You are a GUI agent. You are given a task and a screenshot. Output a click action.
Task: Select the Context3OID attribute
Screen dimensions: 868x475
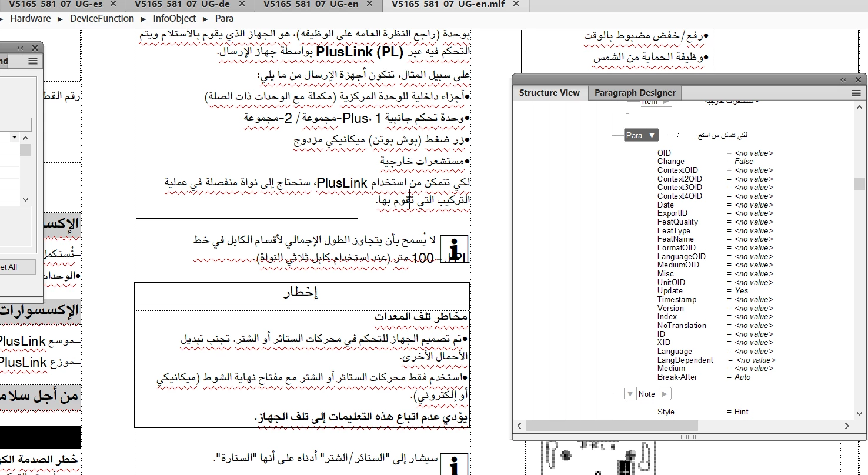click(715, 188)
